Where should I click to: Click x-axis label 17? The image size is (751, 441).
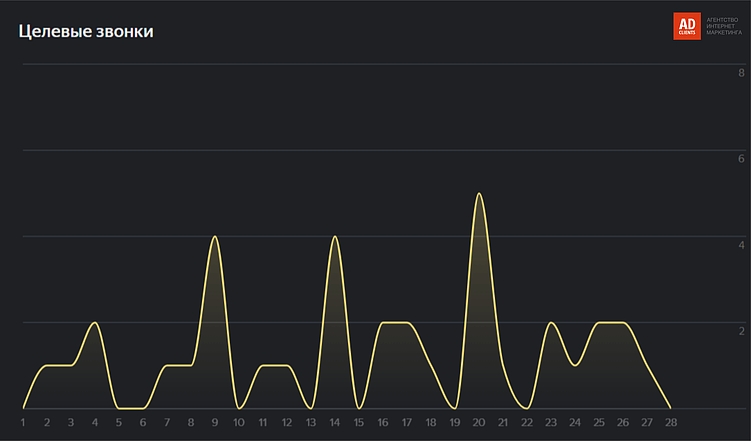pyautogui.click(x=406, y=423)
